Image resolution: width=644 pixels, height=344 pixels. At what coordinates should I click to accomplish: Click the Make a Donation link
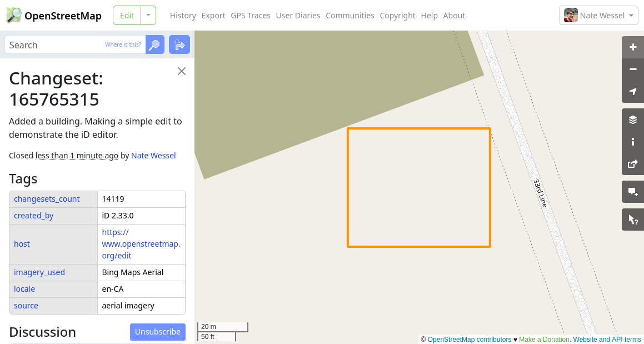point(544,340)
